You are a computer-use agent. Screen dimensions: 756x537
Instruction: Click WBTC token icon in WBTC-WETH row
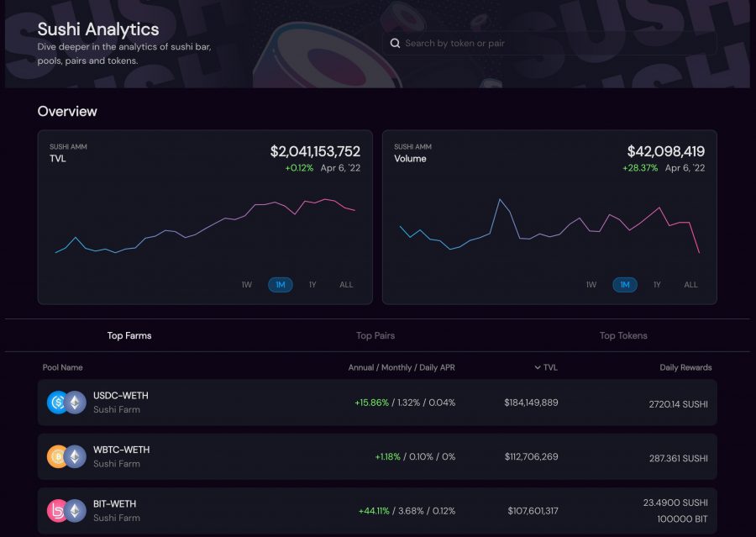(57, 456)
